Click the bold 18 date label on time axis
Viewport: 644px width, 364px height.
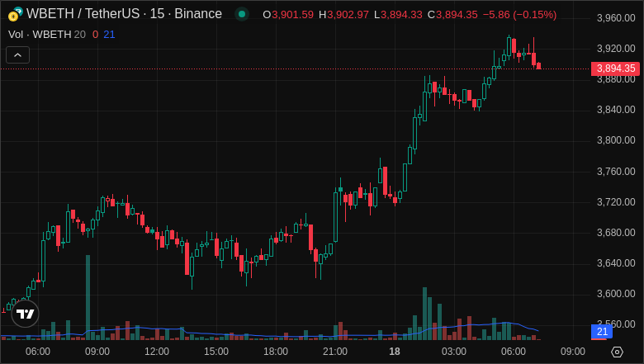[x=395, y=352]
